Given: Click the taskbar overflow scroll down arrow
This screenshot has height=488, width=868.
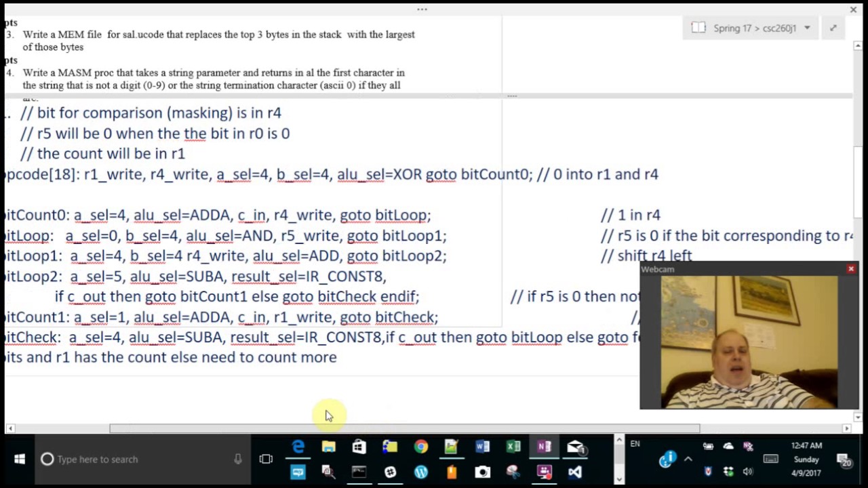Looking at the screenshot, I should [618, 479].
